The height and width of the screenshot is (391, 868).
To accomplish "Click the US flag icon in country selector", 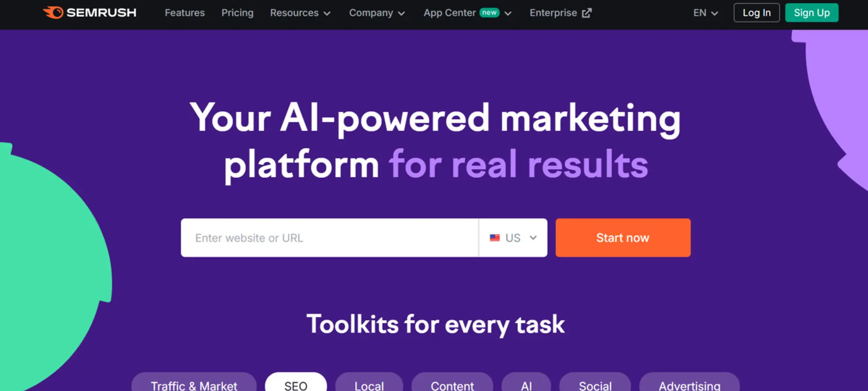I will pos(495,238).
